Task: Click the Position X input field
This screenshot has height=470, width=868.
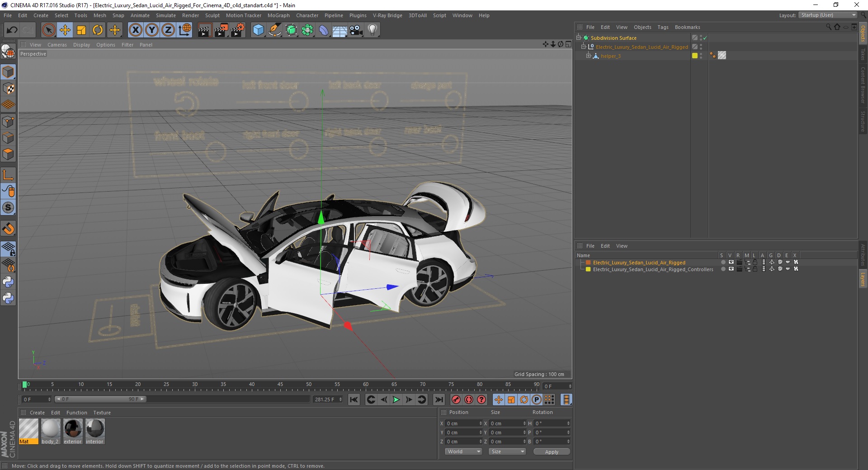Action: (463, 423)
